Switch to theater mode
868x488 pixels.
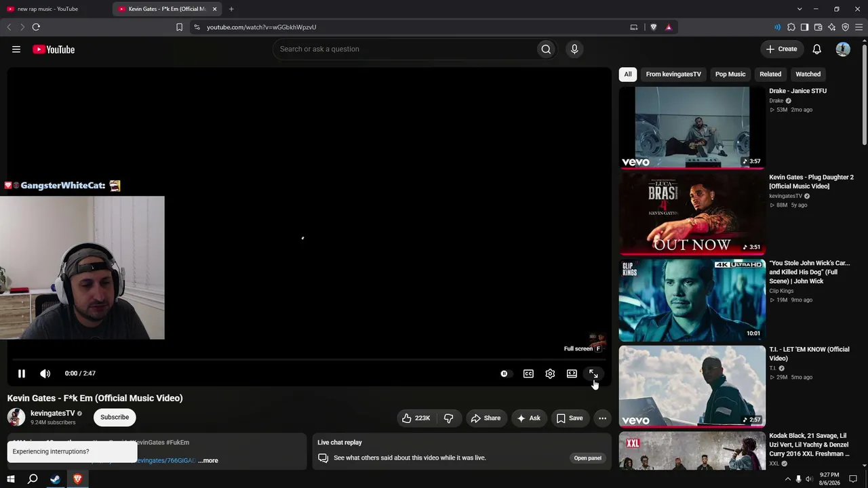click(572, 373)
